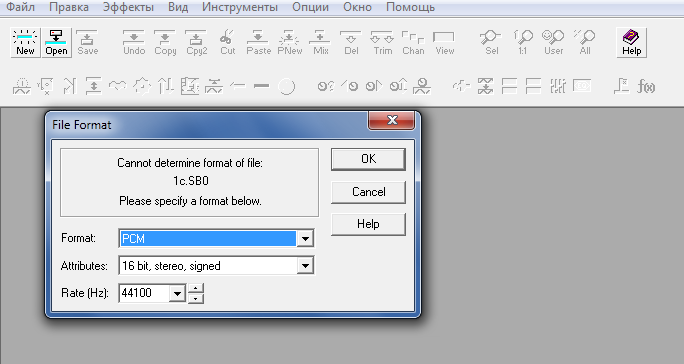Increase Rate with the up spinner arrow
The image size is (684, 364).
tap(196, 288)
